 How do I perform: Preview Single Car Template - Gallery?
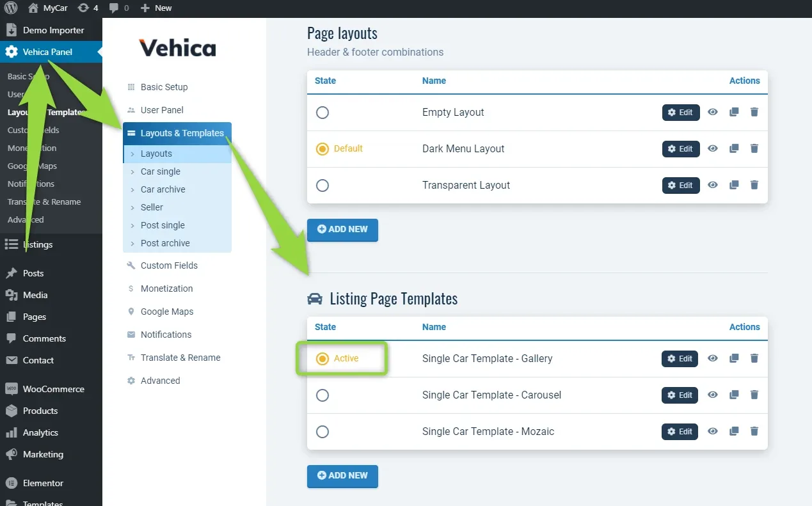click(713, 358)
